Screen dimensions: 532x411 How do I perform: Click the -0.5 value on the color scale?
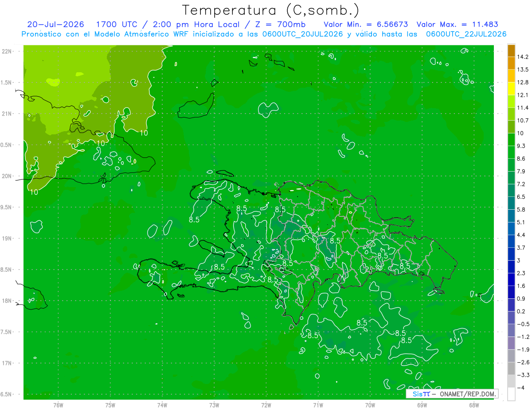pyautogui.click(x=523, y=324)
